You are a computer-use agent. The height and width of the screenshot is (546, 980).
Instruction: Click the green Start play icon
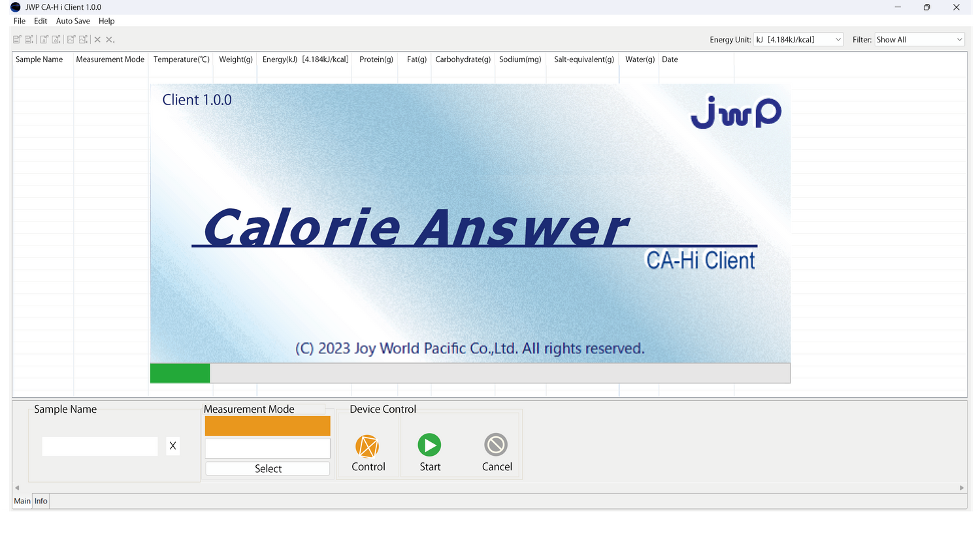pos(429,445)
